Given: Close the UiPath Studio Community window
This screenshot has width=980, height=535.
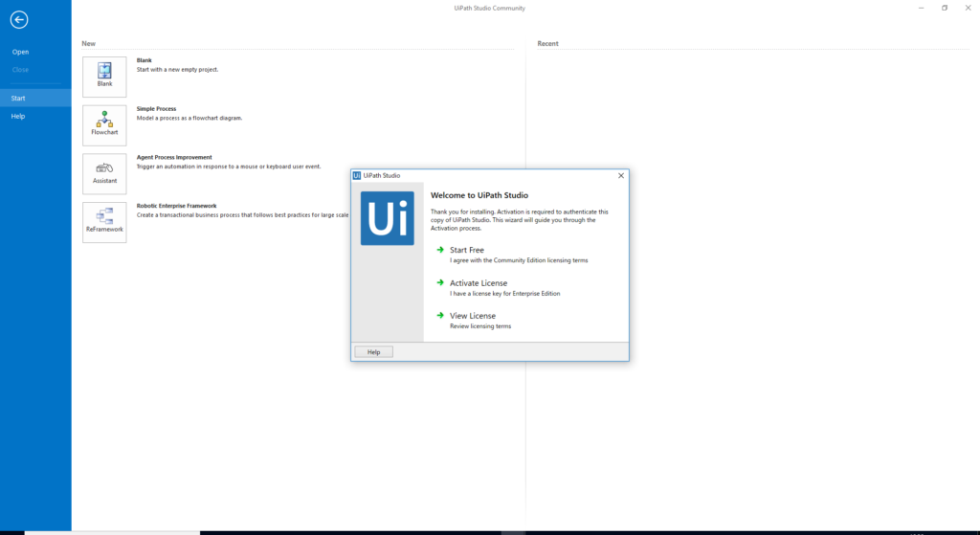Looking at the screenshot, I should [x=969, y=8].
